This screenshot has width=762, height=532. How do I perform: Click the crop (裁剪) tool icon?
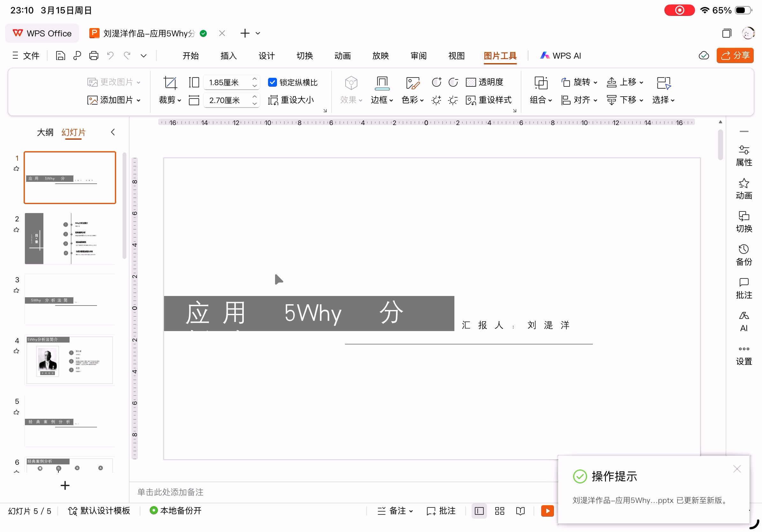[170, 83]
